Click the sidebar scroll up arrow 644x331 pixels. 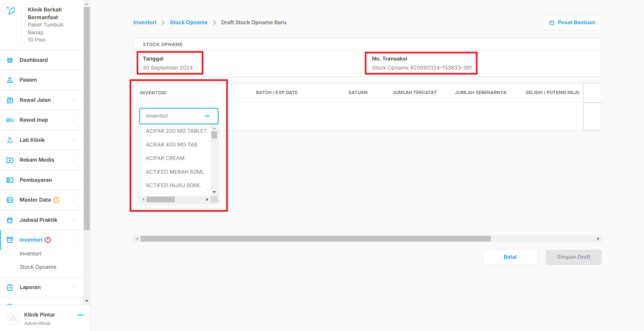(87, 4)
